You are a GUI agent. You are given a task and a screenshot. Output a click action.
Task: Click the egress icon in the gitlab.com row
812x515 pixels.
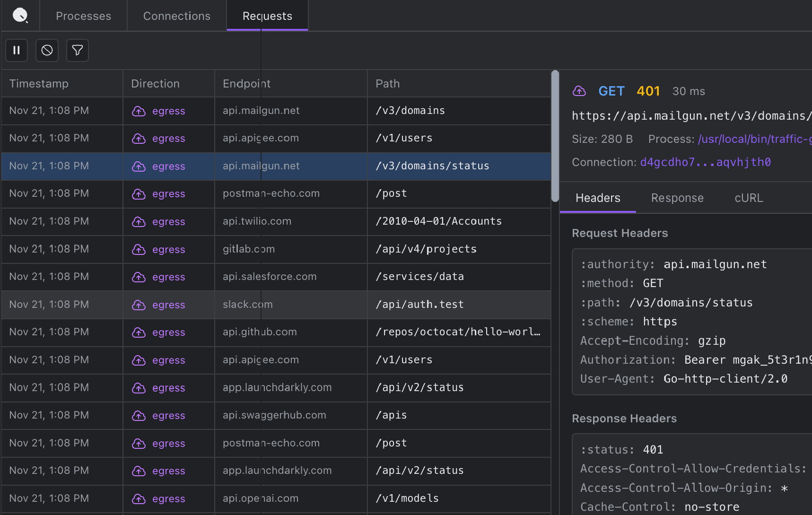point(139,249)
